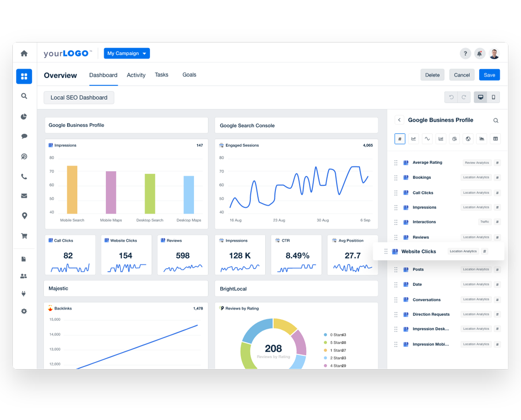Open the Goals tab
This screenshot has width=521, height=420.
189,75
